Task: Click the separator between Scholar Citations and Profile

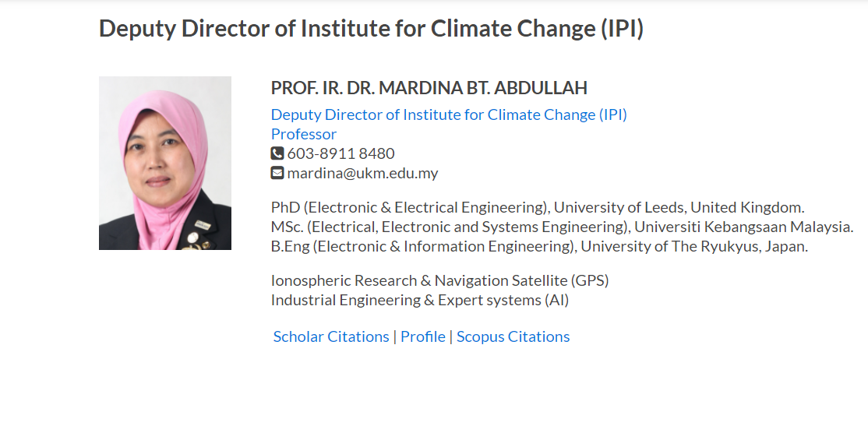Action: [395, 336]
